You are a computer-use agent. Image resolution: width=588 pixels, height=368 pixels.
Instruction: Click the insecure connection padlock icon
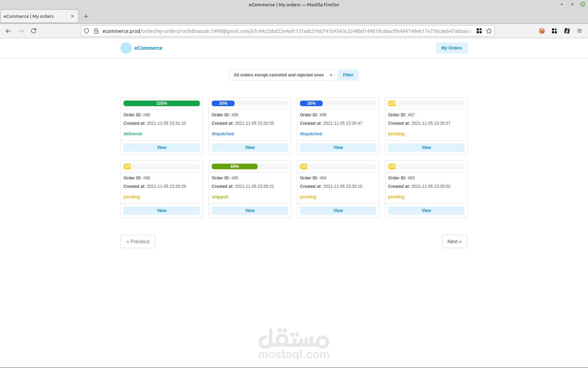tap(96, 31)
